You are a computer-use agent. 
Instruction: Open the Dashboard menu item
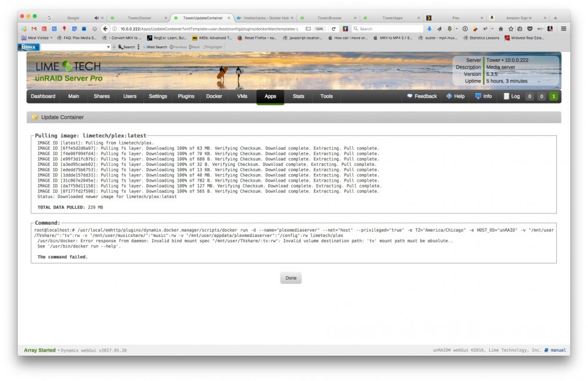click(43, 96)
